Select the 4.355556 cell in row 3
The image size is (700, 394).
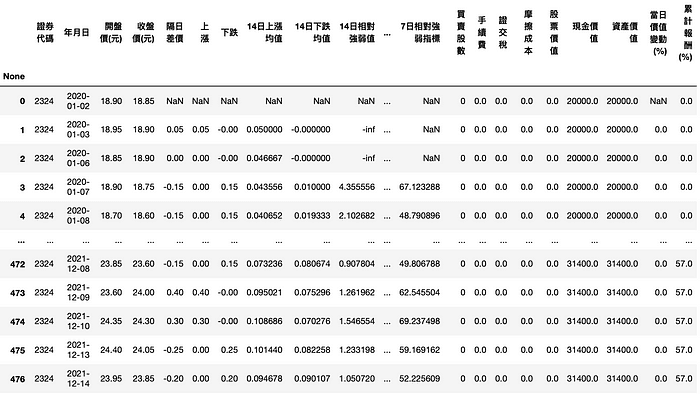click(x=357, y=187)
